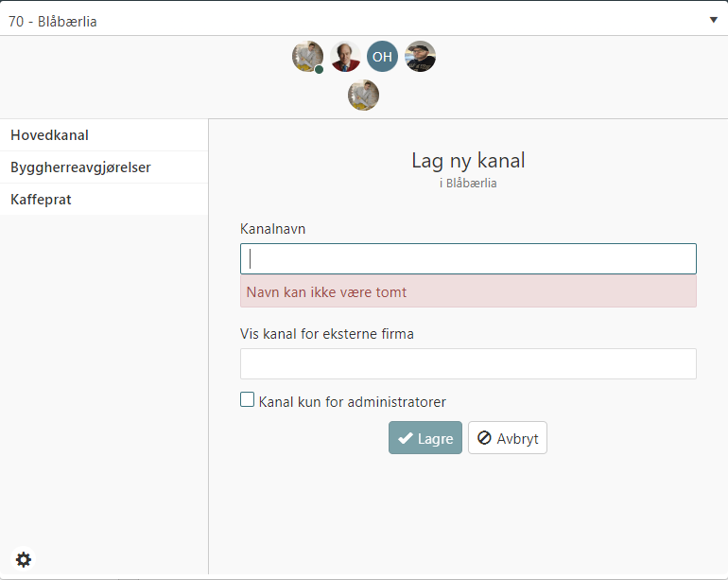Enable Kanal kun for administratorer checkbox
Viewport: 728px width, 580px height.
coord(248,400)
